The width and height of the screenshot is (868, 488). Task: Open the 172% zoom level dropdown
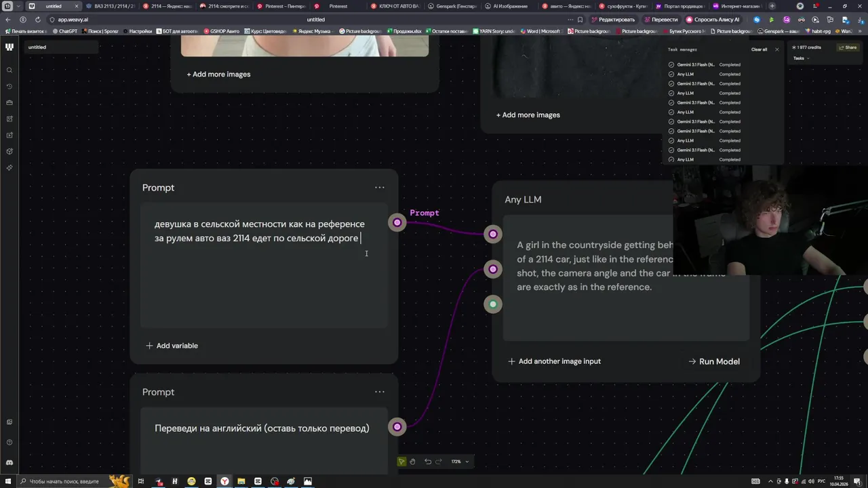pos(460,462)
